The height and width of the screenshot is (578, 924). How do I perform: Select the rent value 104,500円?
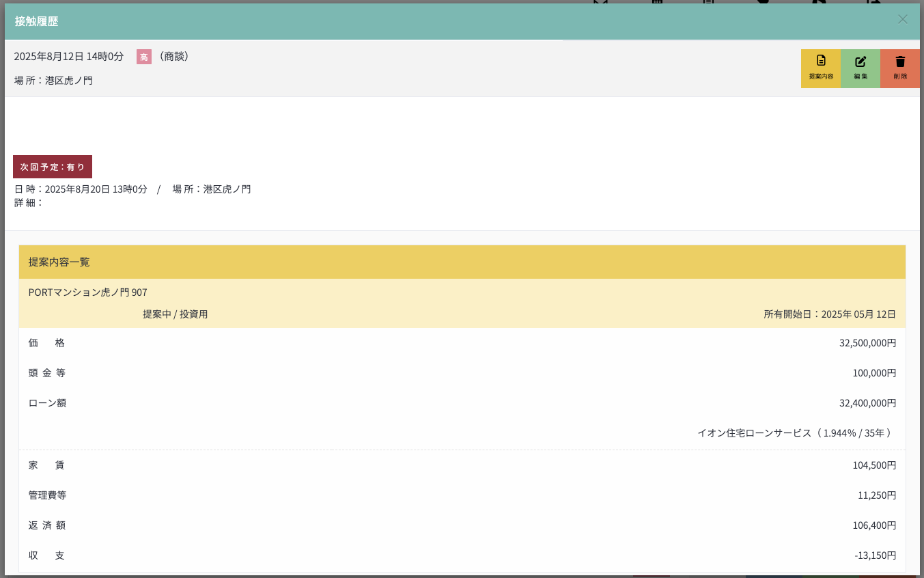tap(875, 465)
